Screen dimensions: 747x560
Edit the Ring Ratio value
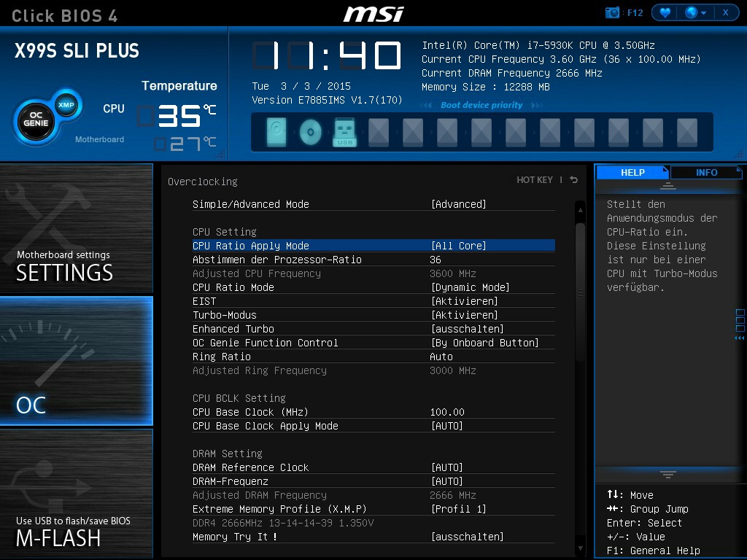click(373, 357)
